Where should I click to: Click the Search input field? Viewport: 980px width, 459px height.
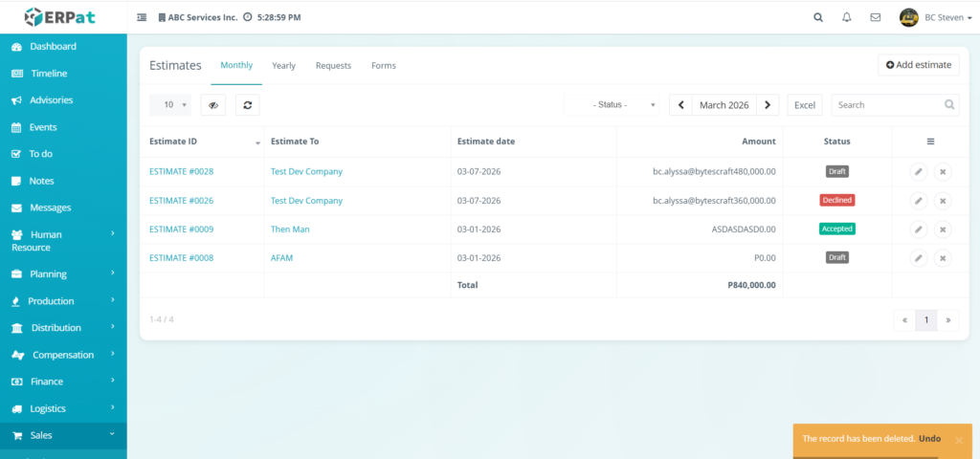[x=886, y=105]
